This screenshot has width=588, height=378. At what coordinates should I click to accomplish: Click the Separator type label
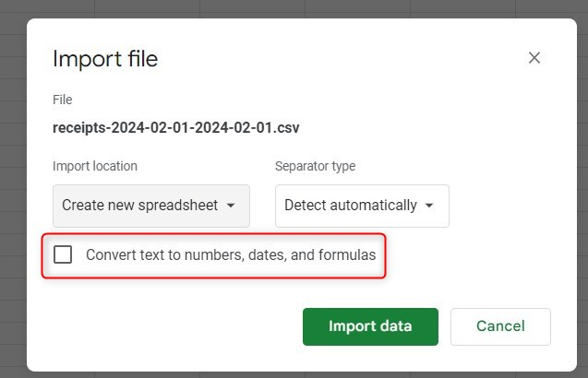[x=315, y=166]
